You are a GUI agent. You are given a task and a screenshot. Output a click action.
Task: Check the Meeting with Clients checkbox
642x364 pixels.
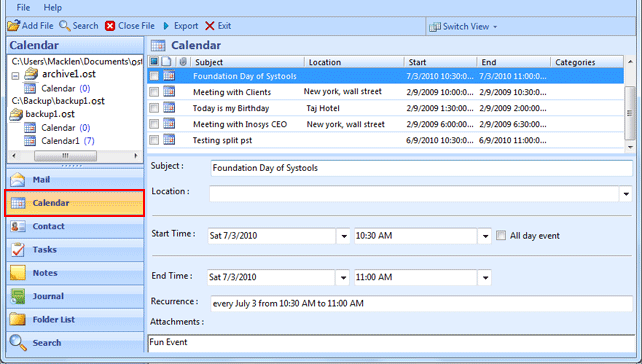tap(154, 92)
